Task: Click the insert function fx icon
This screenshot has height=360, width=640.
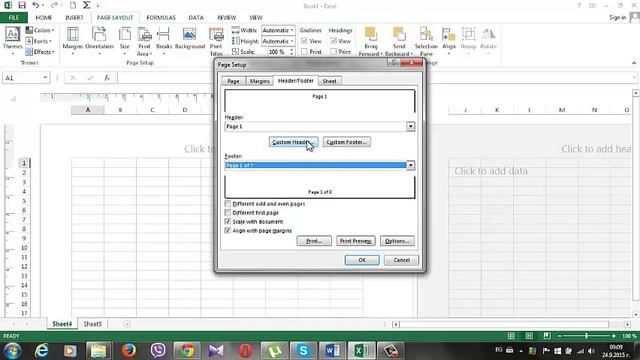Action: click(107, 78)
